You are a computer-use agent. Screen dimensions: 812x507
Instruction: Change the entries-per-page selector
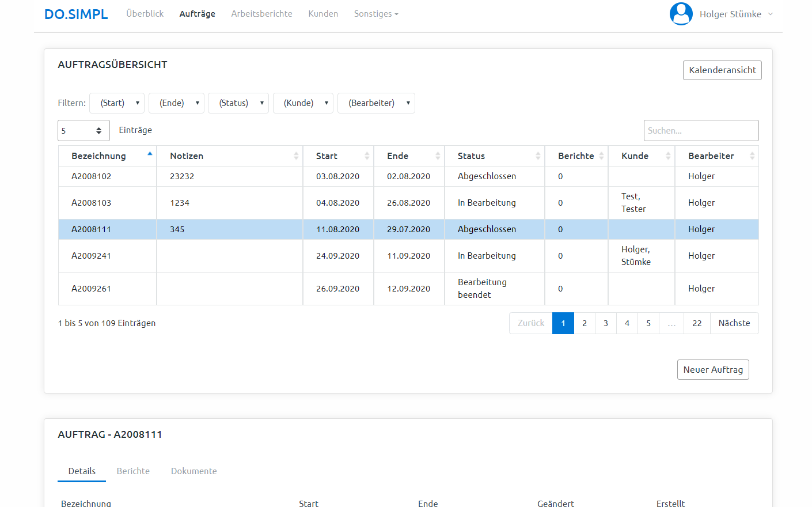(84, 131)
